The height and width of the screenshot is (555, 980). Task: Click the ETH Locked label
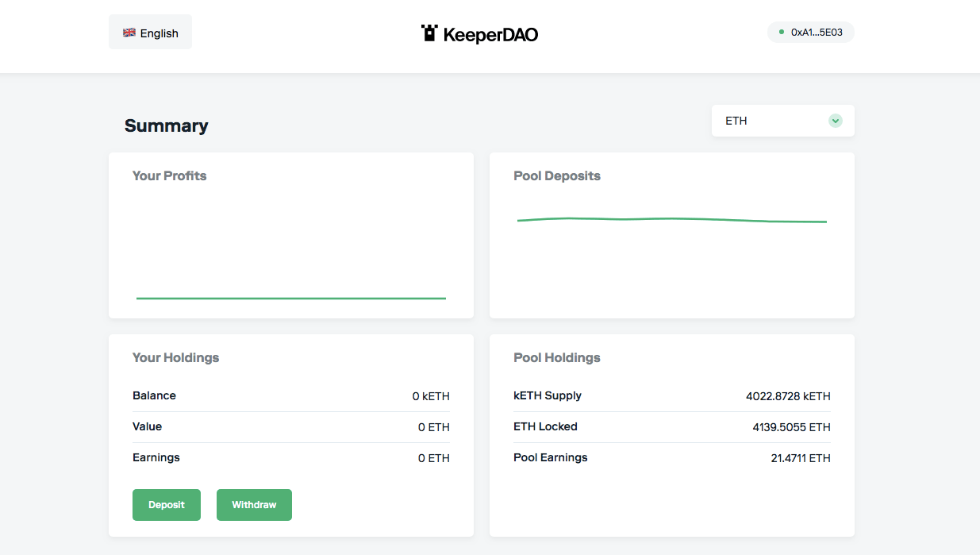click(545, 426)
